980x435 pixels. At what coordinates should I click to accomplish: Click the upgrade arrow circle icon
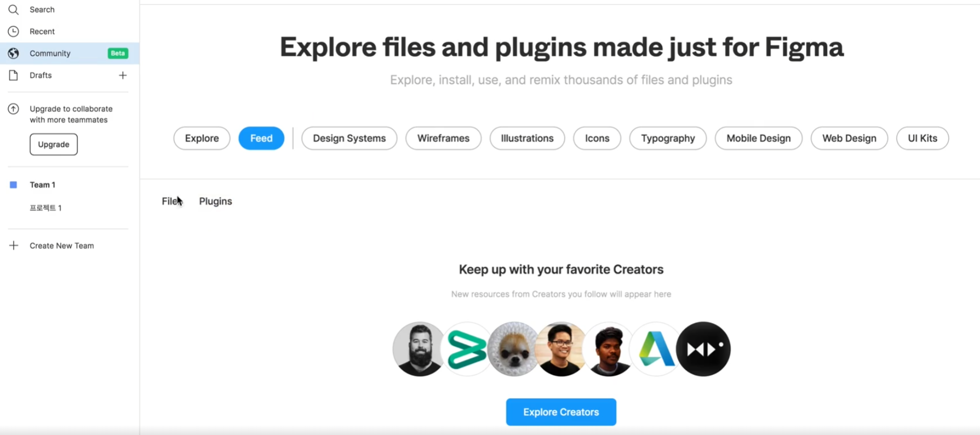point(13,108)
